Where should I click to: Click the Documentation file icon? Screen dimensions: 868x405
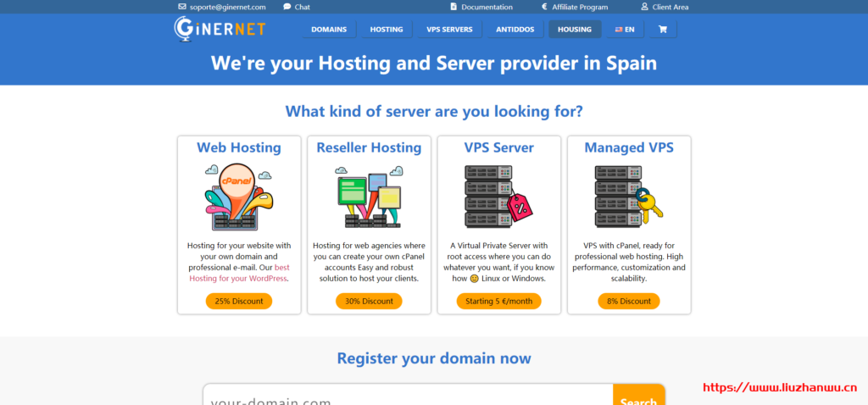click(x=454, y=7)
